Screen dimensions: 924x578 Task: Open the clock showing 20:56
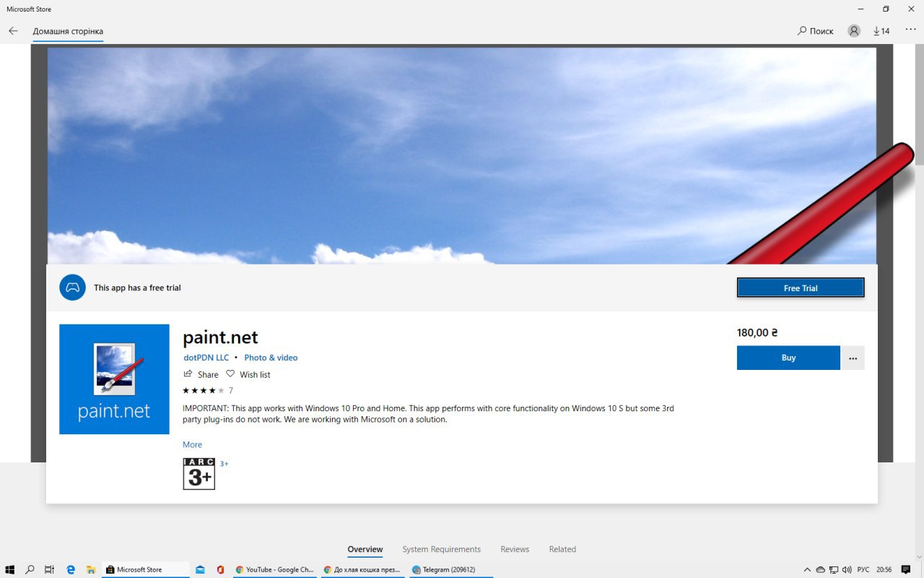coord(884,569)
